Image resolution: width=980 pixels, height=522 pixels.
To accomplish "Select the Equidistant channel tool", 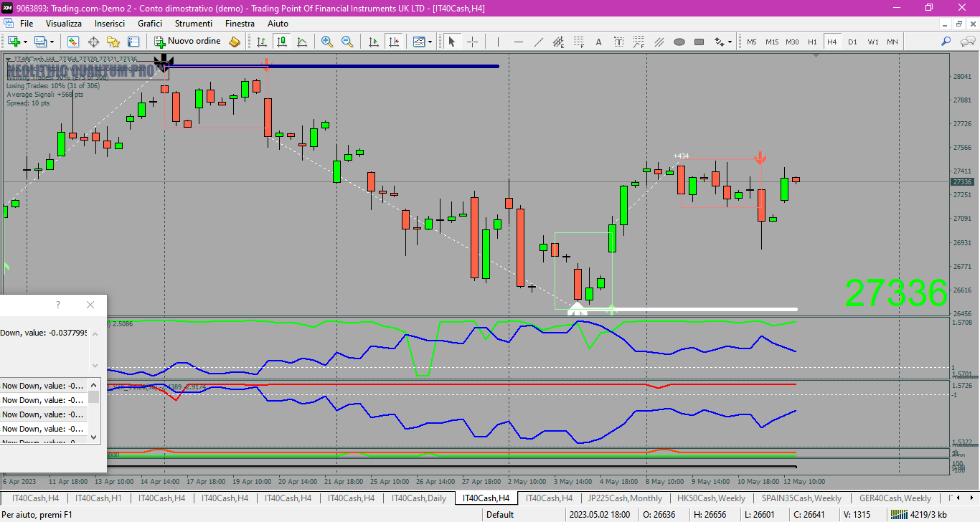I will coord(559,42).
